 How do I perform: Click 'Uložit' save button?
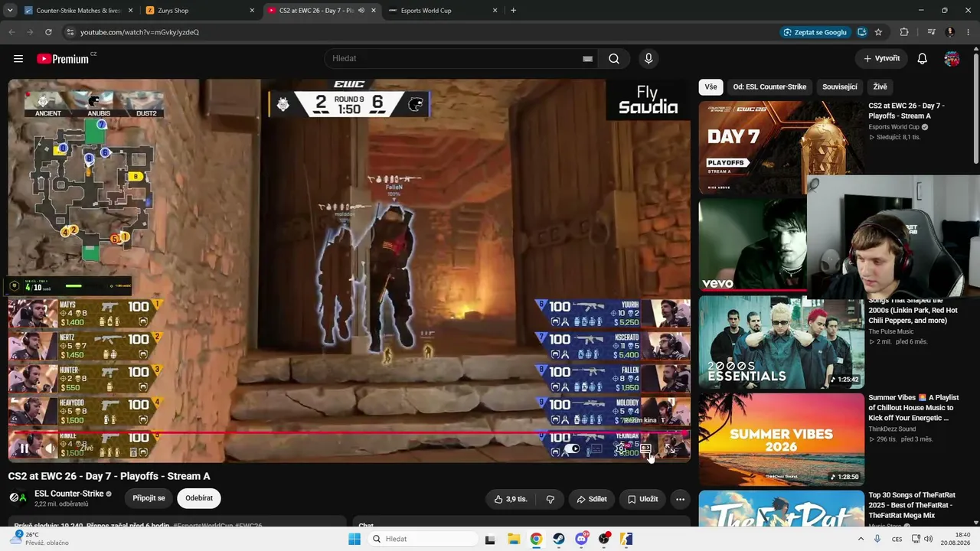pos(642,499)
